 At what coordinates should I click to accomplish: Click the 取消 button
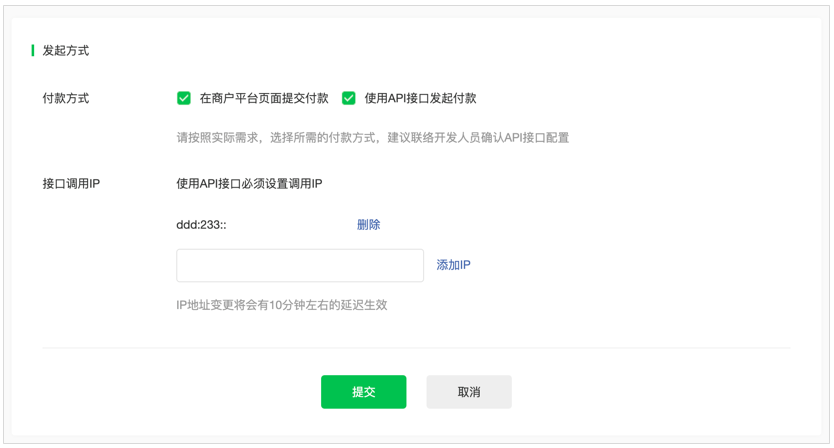pyautogui.click(x=469, y=392)
